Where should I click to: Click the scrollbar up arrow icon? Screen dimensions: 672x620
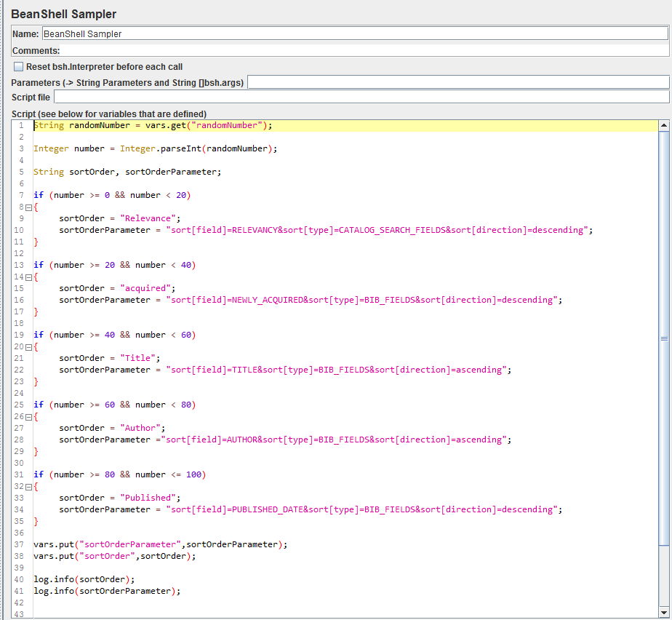[x=663, y=124]
